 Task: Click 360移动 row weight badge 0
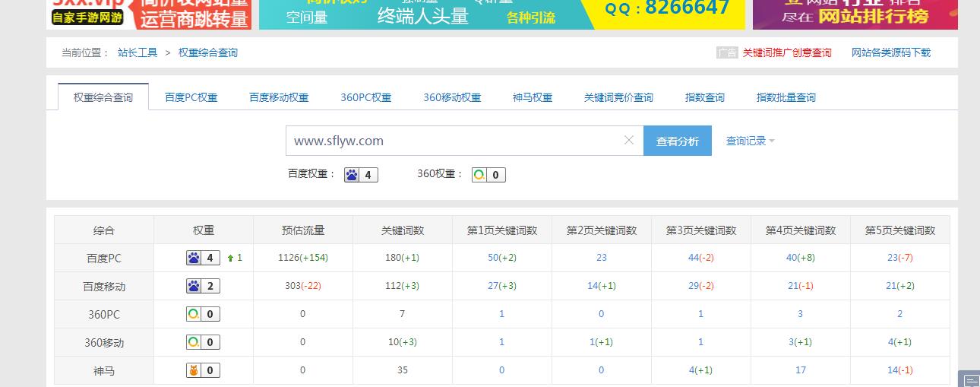204,342
